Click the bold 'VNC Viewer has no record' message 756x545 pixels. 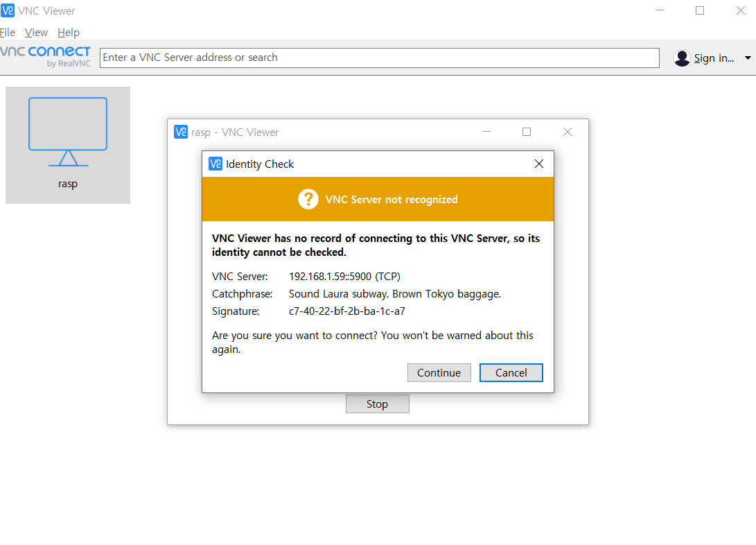click(x=376, y=245)
